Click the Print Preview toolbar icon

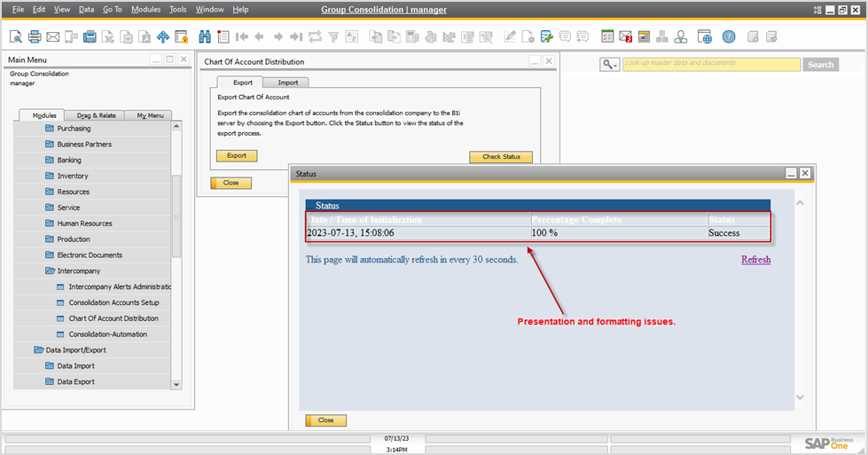pyautogui.click(x=16, y=37)
